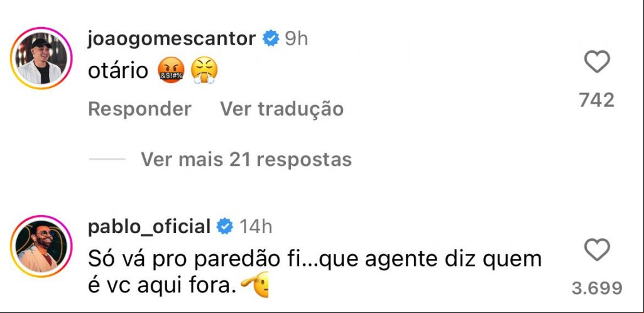The height and width of the screenshot is (313, 644).
Task: Reply to the otário comment via Responder
Action: click(139, 109)
